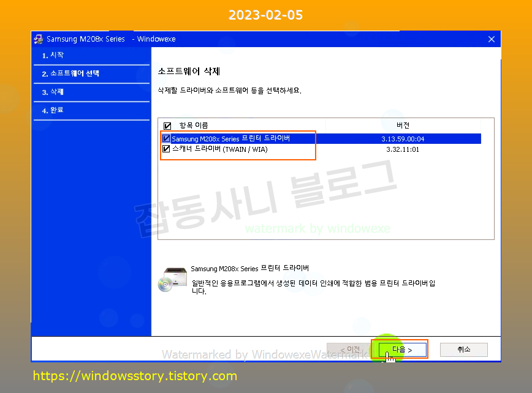The width and height of the screenshot is (532, 393).
Task: Click the < 이전 button
Action: point(349,350)
